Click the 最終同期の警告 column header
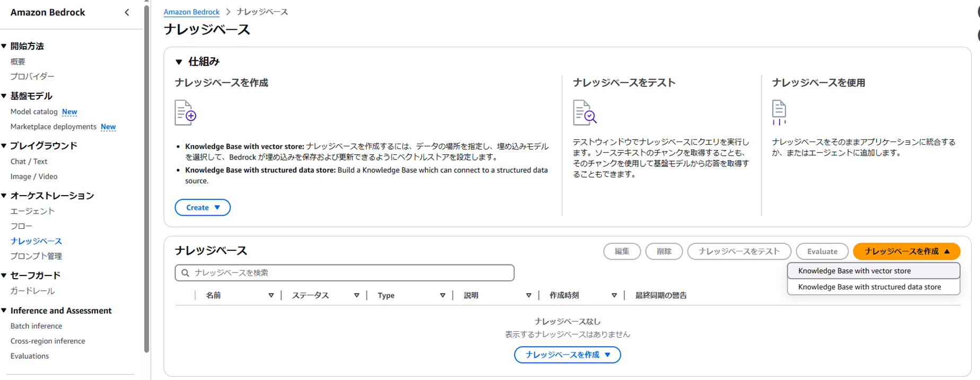This screenshot has width=980, height=380. (661, 295)
